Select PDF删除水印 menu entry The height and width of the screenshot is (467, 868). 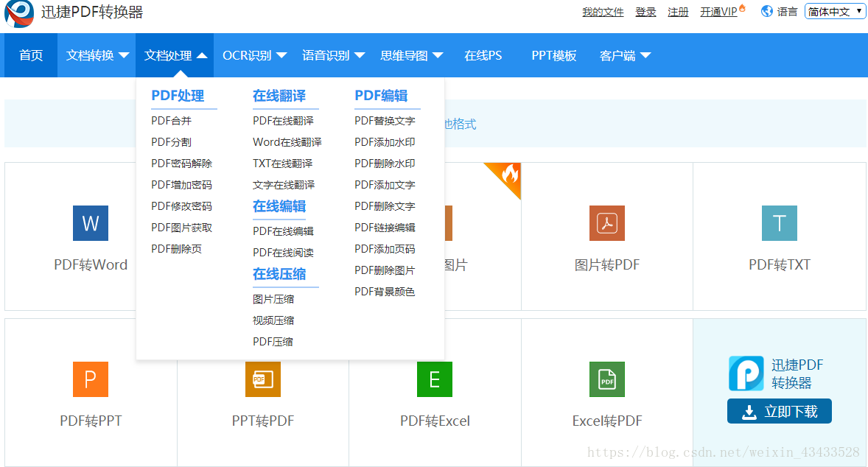pyautogui.click(x=385, y=164)
